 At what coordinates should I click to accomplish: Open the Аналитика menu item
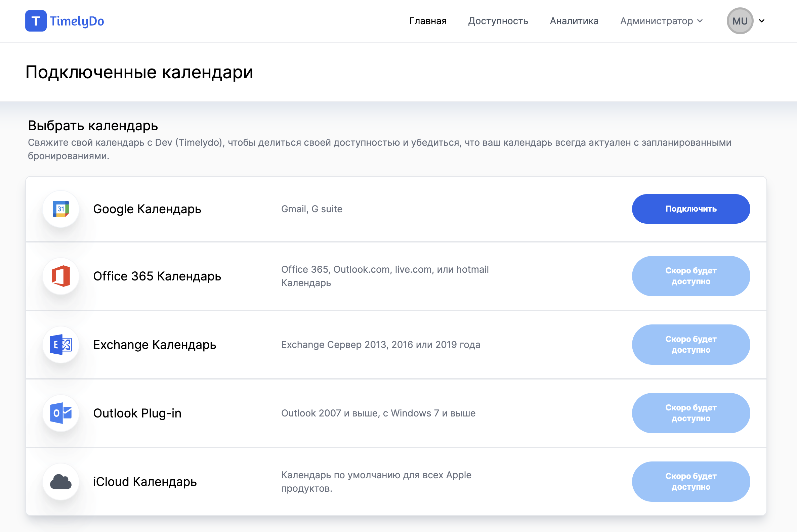tap(574, 21)
